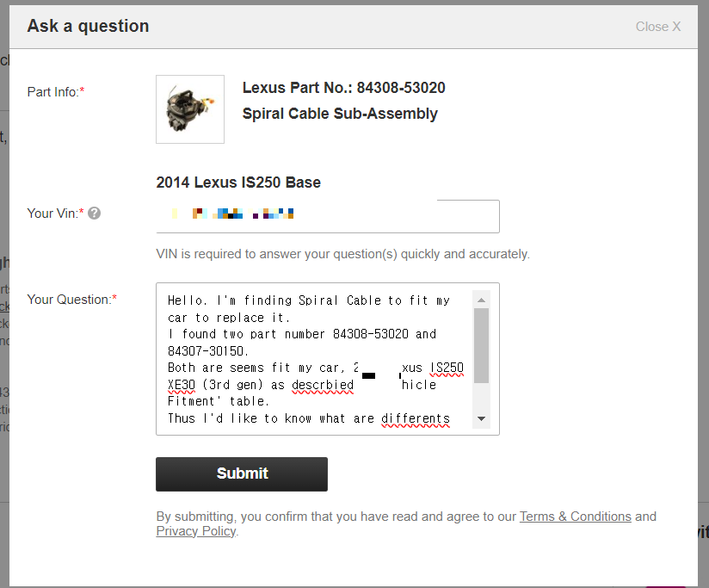
Task: Click the '2014 Lexus IS250 Base' text
Action: pos(238,183)
